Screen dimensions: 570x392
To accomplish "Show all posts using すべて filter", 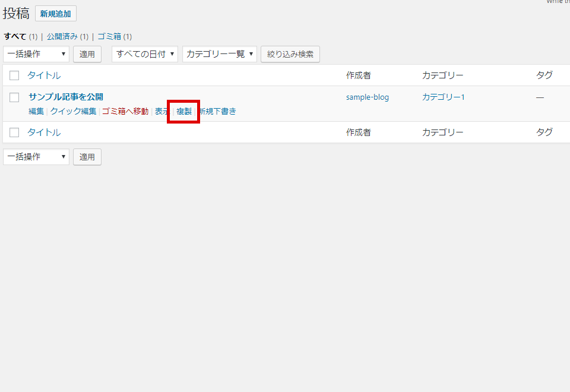I will point(13,36).
